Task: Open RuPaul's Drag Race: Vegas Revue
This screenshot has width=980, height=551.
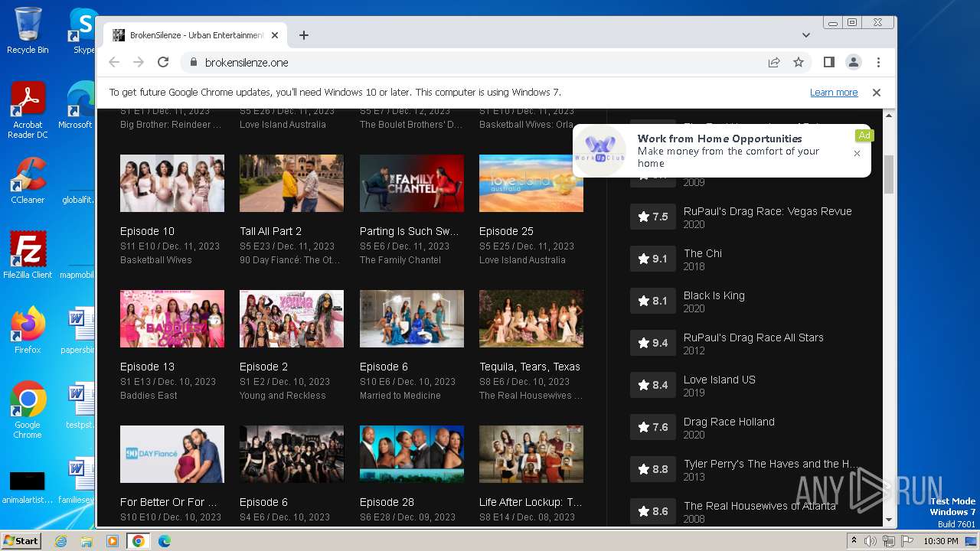Action: [767, 211]
